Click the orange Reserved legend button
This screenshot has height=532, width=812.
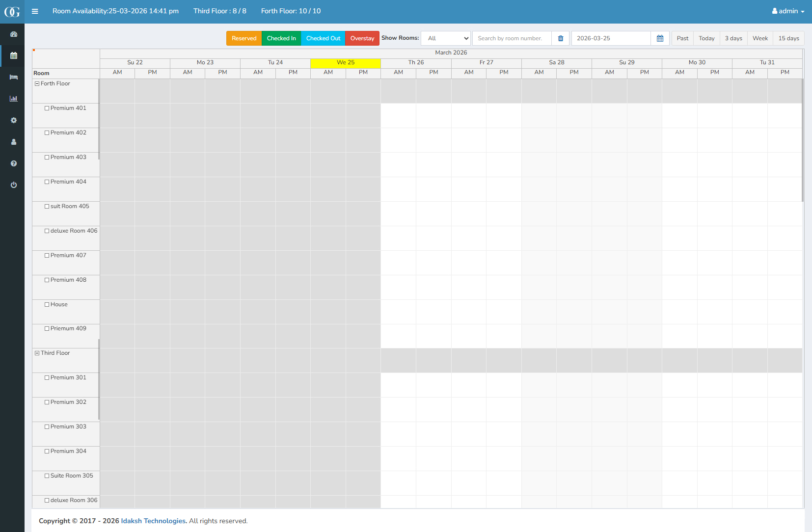(x=244, y=38)
